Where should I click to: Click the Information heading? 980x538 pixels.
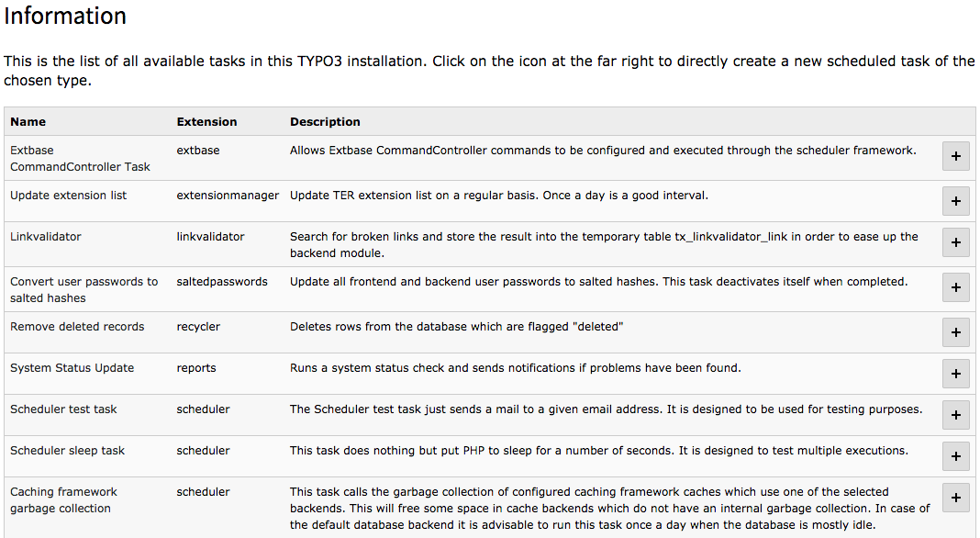point(65,16)
